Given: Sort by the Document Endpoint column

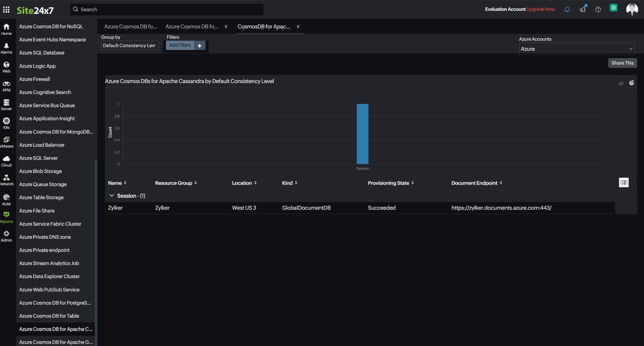Looking at the screenshot, I should [477, 183].
